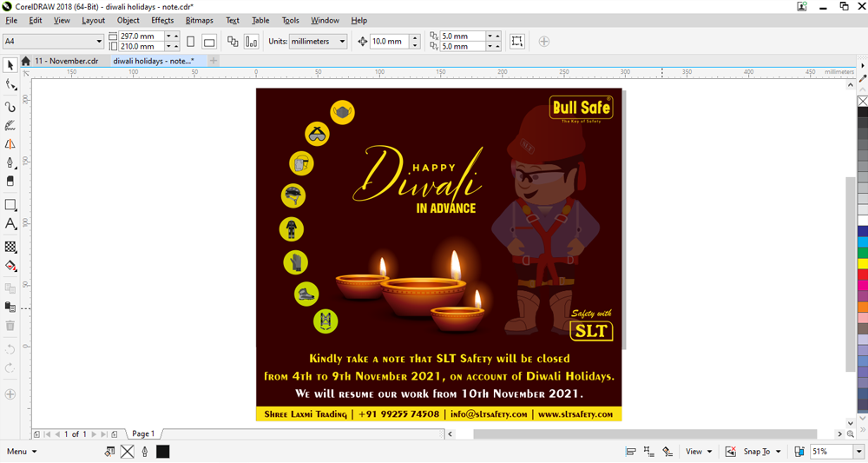The height and width of the screenshot is (463, 868).
Task: Click the vertical scrollbar thumb
Action: point(851,274)
